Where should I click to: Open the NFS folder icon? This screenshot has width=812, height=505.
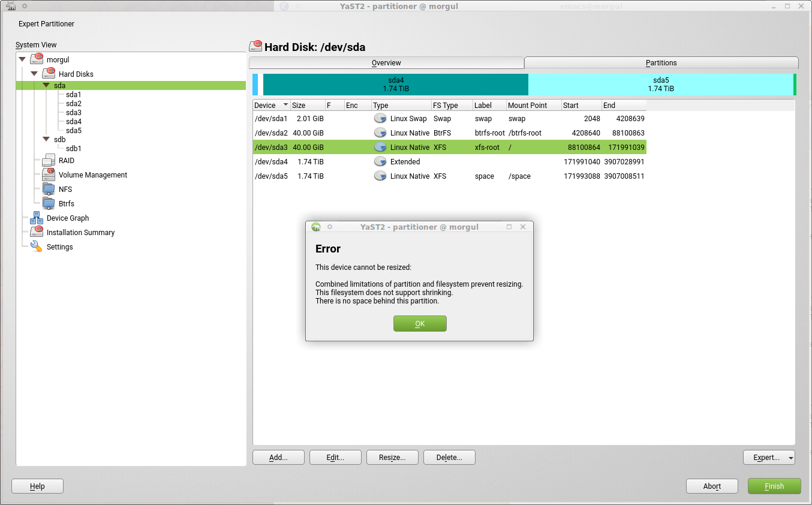49,190
